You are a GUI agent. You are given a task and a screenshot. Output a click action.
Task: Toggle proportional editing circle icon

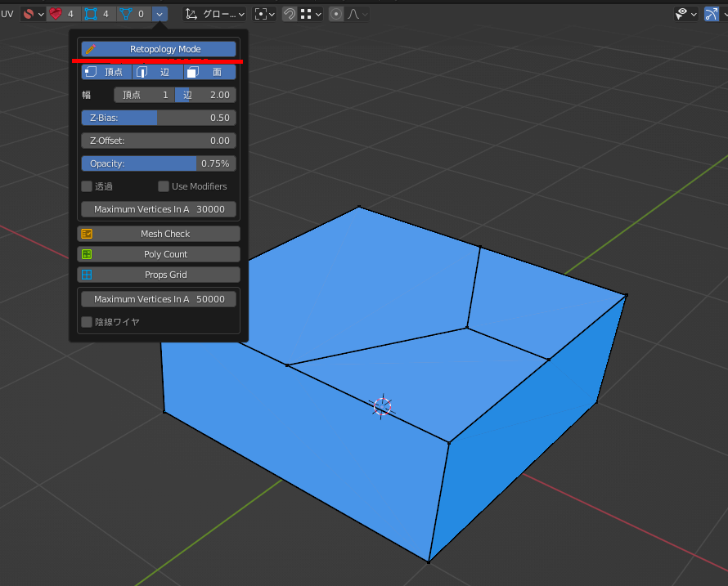click(336, 14)
